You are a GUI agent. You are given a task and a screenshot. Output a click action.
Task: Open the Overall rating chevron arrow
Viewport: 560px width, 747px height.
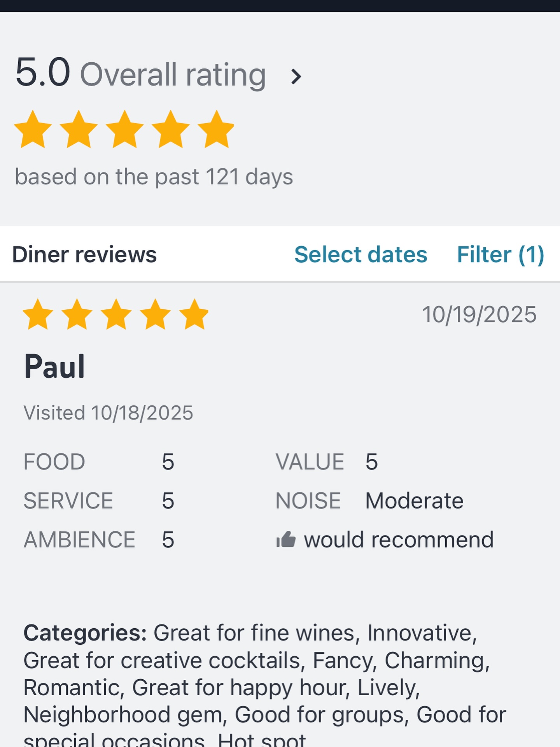296,76
